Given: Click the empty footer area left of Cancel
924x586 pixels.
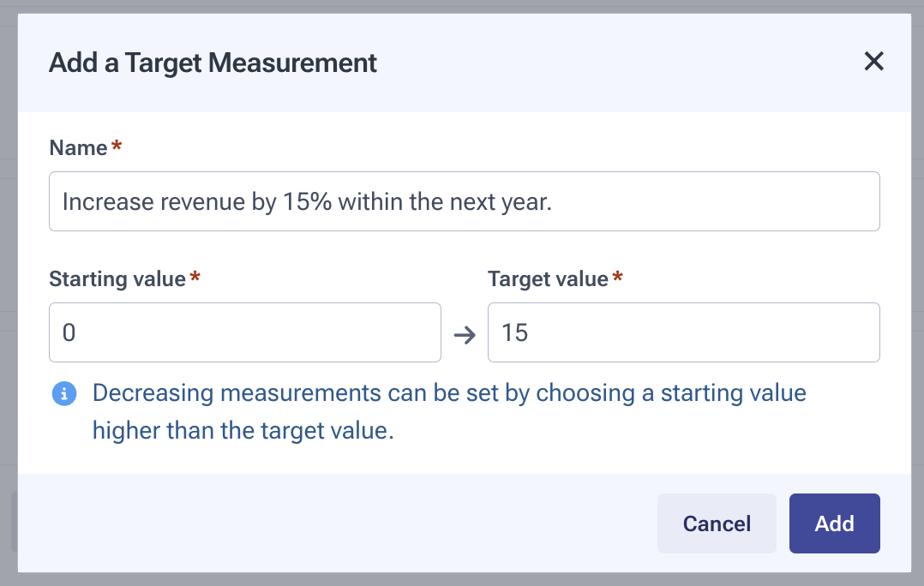Looking at the screenshot, I should 343,523.
